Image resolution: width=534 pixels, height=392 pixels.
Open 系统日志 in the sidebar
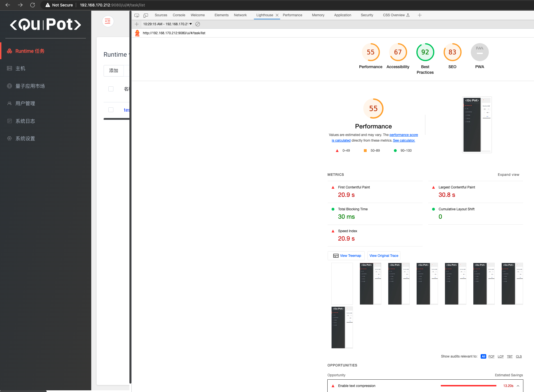pyautogui.click(x=25, y=121)
